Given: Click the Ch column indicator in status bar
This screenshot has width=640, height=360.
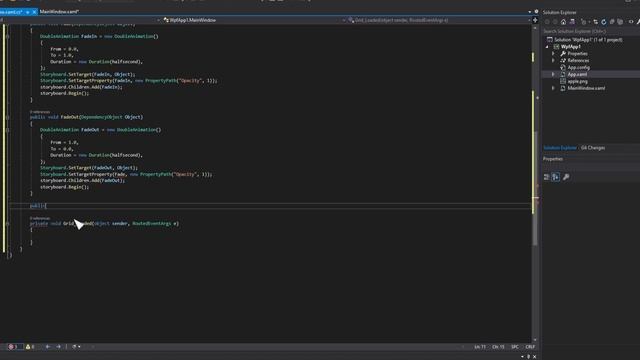Looking at the screenshot, I should pos(498,347).
